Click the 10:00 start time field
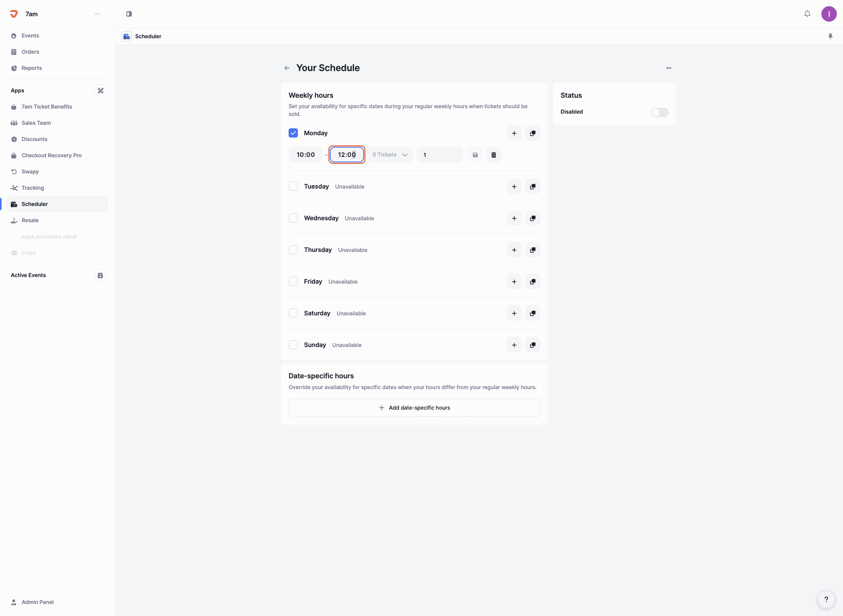 306,155
